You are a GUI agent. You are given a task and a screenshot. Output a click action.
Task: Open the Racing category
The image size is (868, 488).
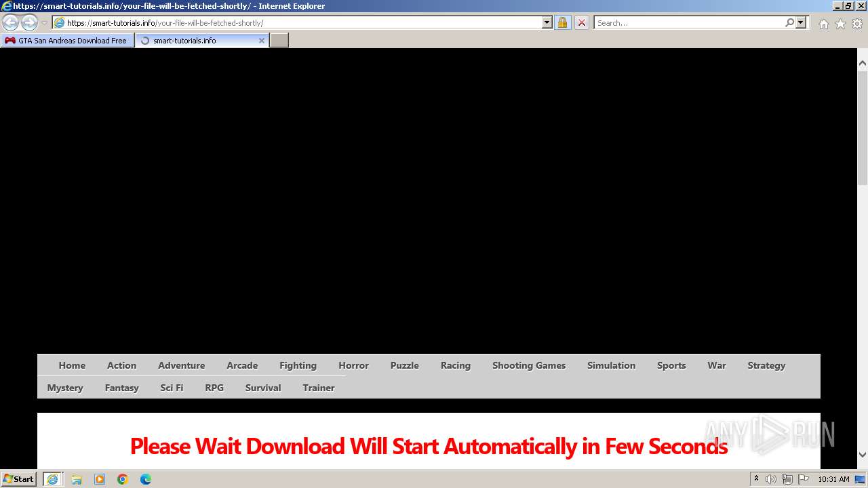(x=456, y=365)
